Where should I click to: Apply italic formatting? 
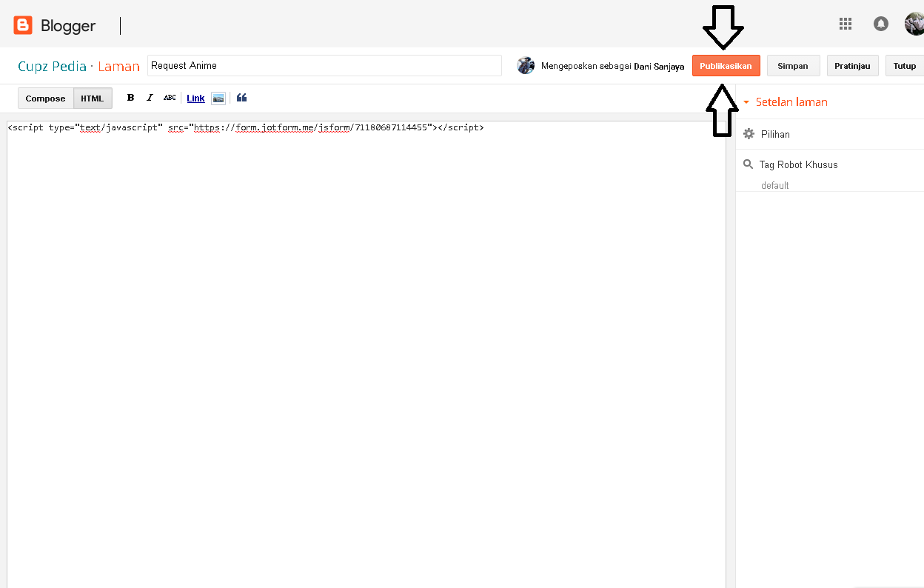tap(150, 98)
